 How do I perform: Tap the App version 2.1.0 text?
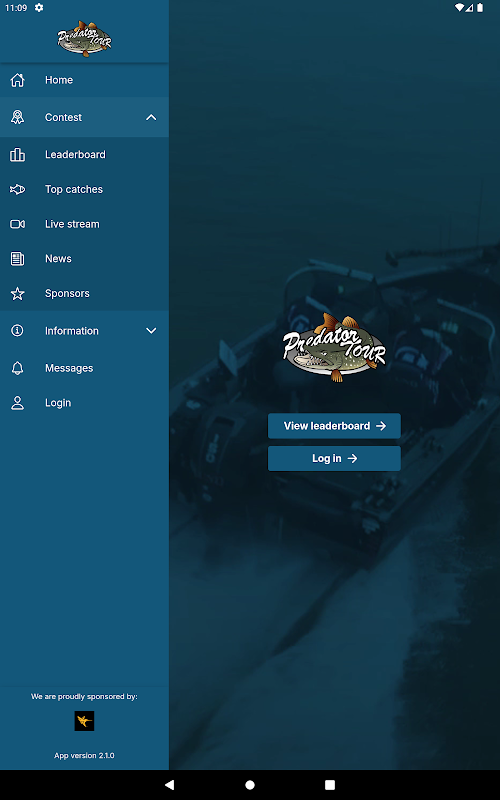84,756
